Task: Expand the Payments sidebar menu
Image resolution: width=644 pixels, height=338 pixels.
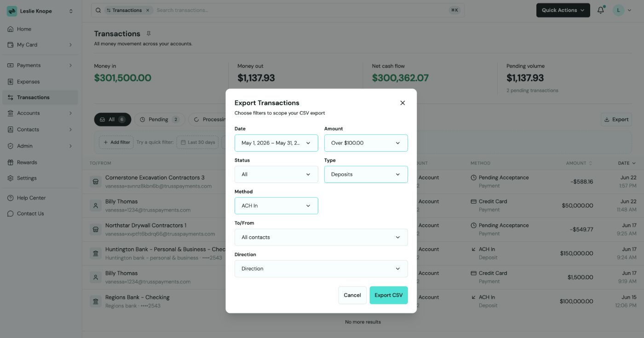Action: (x=40, y=65)
